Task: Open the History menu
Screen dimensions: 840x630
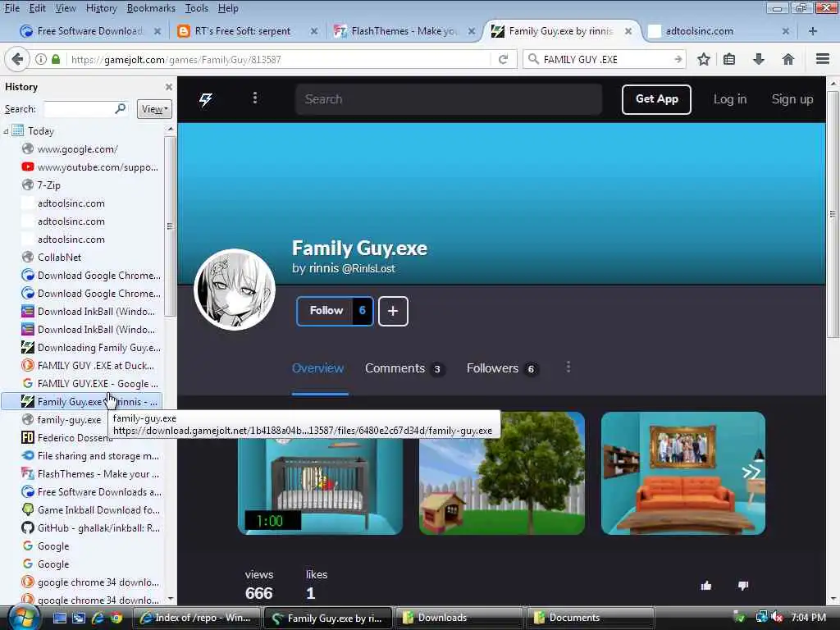Action: [x=101, y=8]
